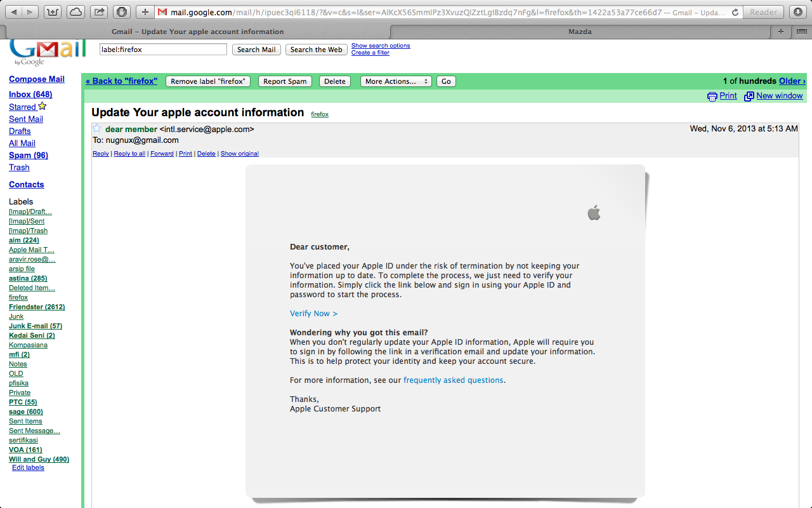The image size is (812, 508).
Task: Click Edit labels link
Action: click(x=28, y=467)
